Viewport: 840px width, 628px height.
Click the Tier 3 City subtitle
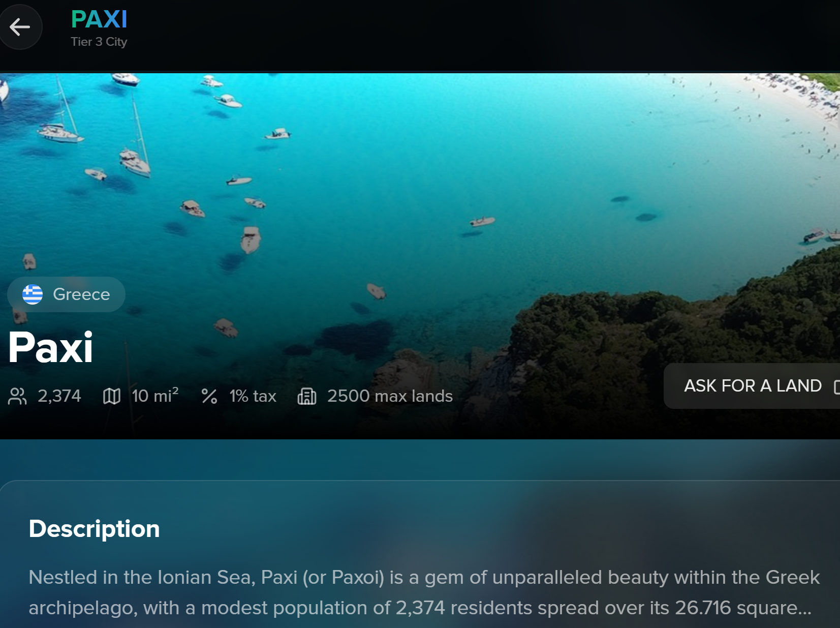click(99, 42)
